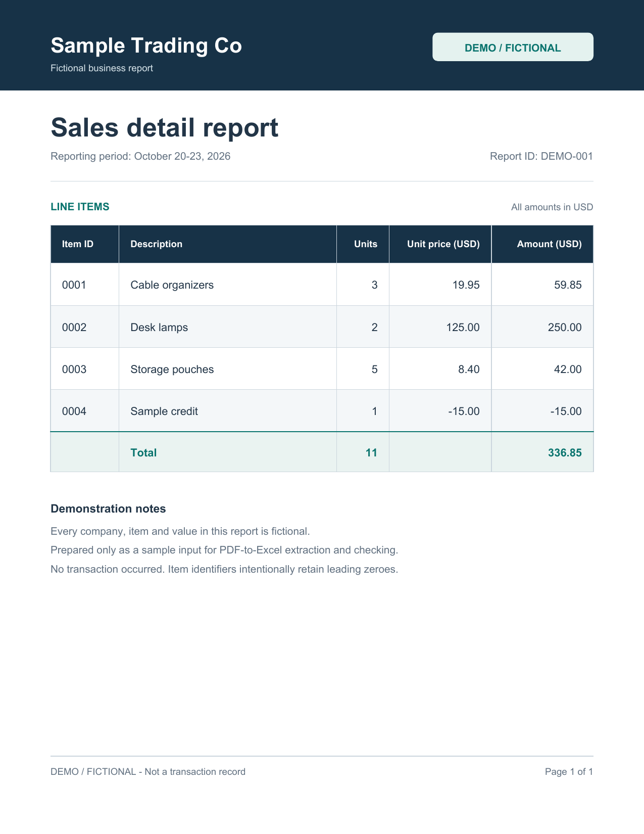Select the Desk lamps description cell
Screen dimensions: 644x834
tap(228, 327)
